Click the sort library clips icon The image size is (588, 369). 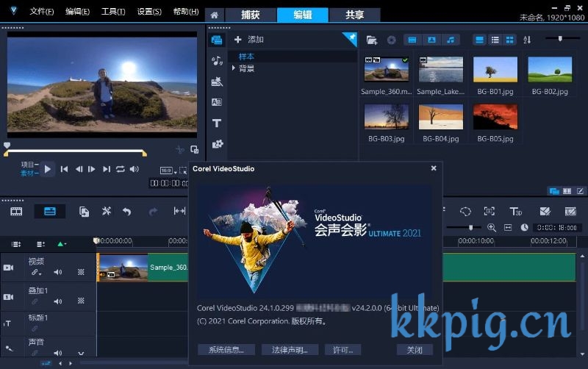coord(527,40)
